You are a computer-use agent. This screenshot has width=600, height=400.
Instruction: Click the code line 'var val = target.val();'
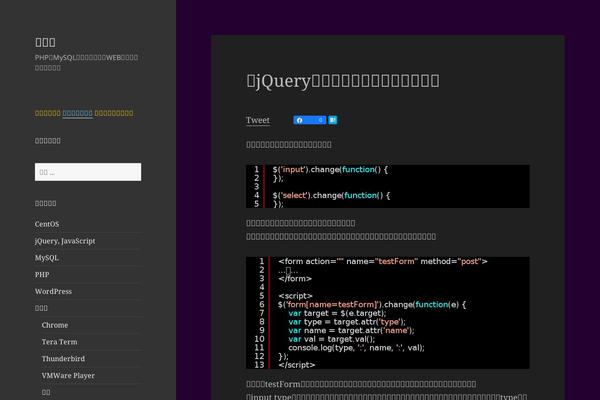click(332, 340)
